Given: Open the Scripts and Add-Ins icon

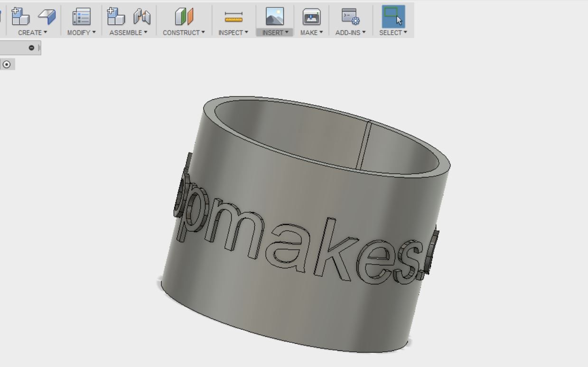Looking at the screenshot, I should click(x=351, y=15).
